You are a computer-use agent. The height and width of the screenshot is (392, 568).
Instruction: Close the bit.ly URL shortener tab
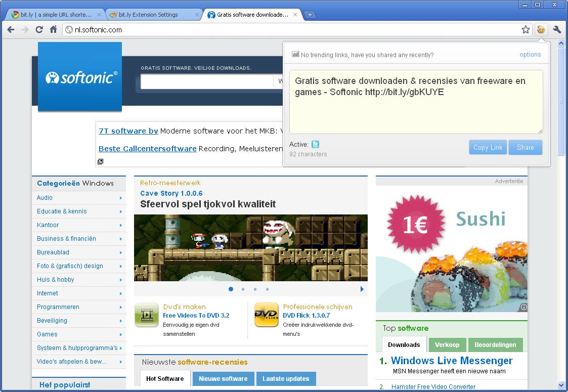tap(99, 15)
